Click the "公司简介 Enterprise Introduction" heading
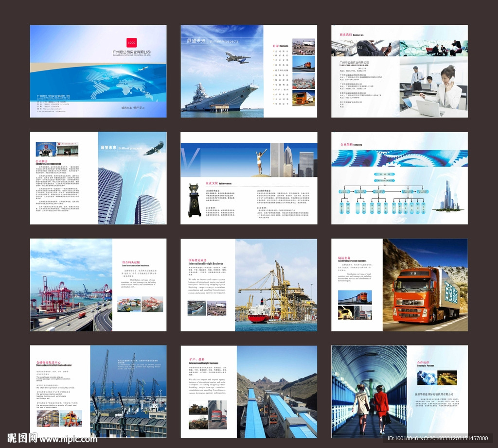498x448 pixels. (x=48, y=162)
